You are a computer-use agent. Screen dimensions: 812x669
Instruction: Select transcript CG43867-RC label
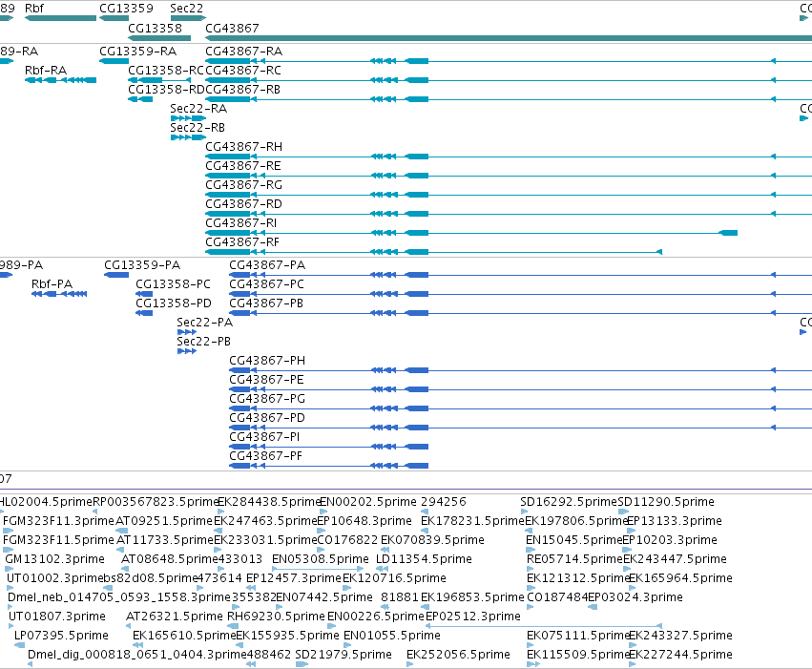(x=243, y=71)
